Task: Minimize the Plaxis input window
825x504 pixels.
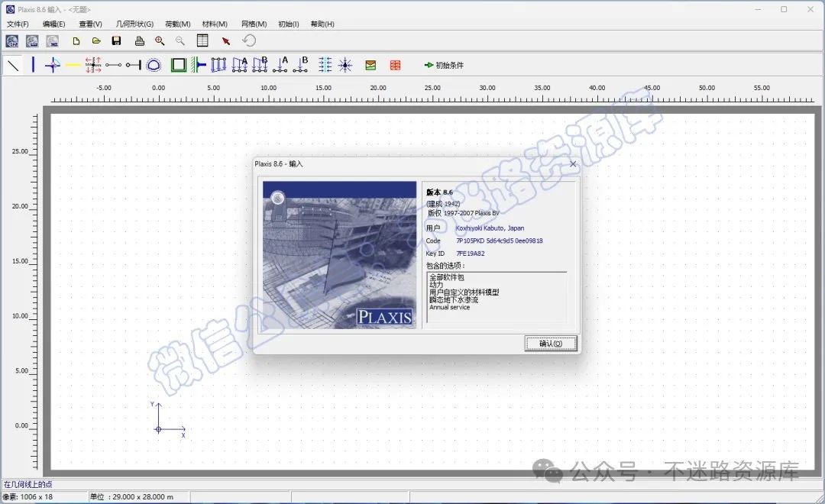Action: click(759, 9)
